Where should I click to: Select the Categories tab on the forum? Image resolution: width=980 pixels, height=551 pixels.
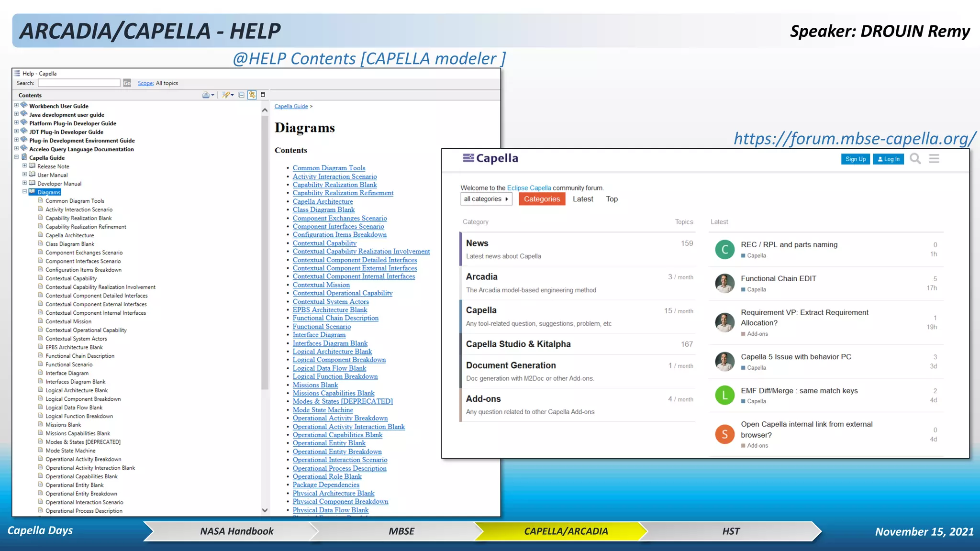pyautogui.click(x=542, y=199)
